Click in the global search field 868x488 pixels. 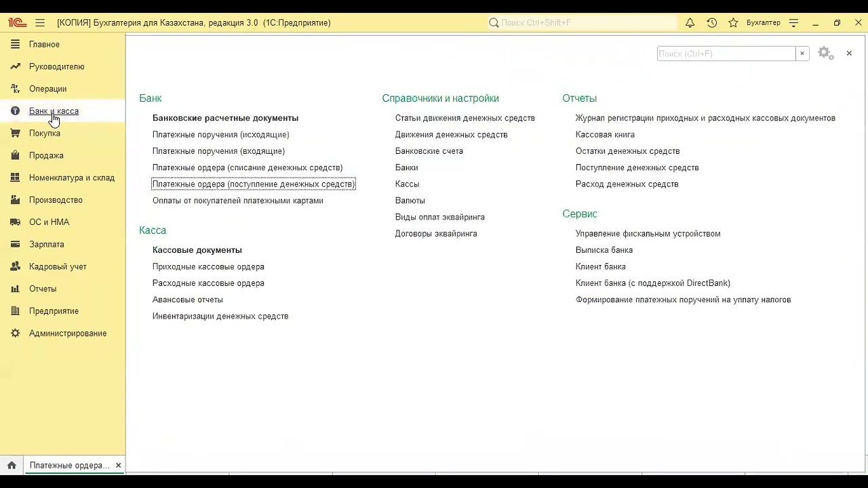click(583, 23)
